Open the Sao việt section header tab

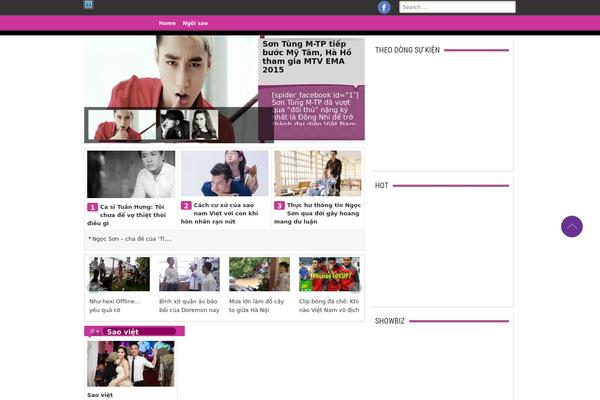point(134,331)
